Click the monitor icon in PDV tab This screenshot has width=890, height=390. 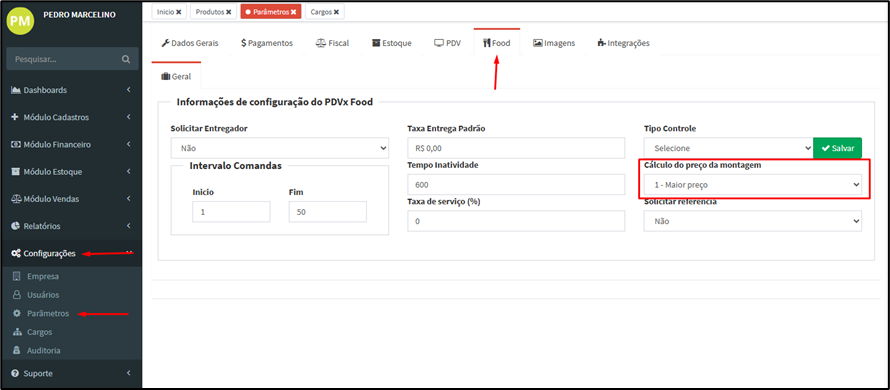[439, 43]
